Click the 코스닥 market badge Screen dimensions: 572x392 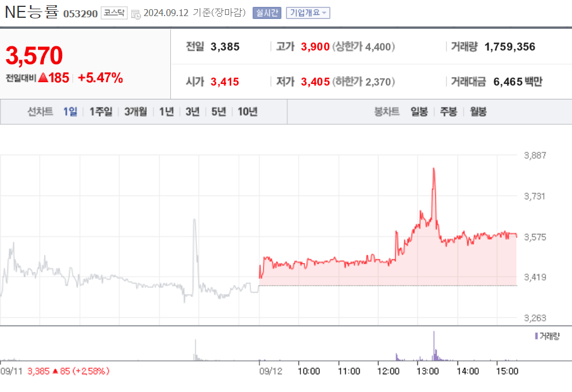click(x=114, y=13)
